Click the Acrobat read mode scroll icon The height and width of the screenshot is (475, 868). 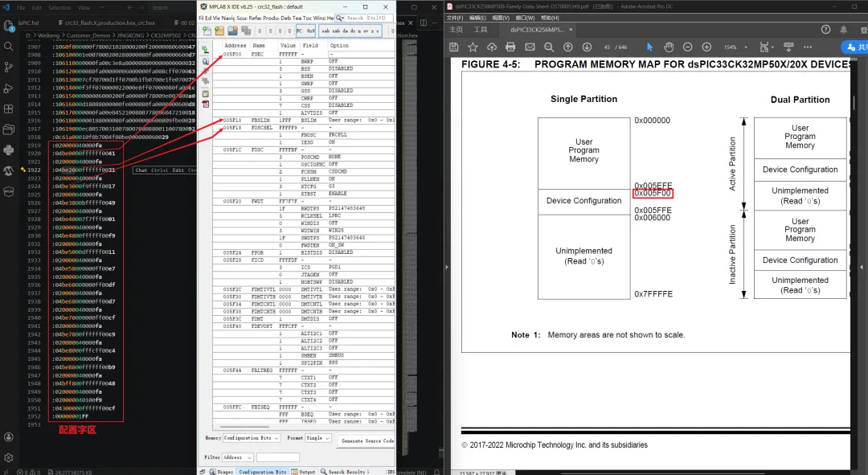click(789, 47)
